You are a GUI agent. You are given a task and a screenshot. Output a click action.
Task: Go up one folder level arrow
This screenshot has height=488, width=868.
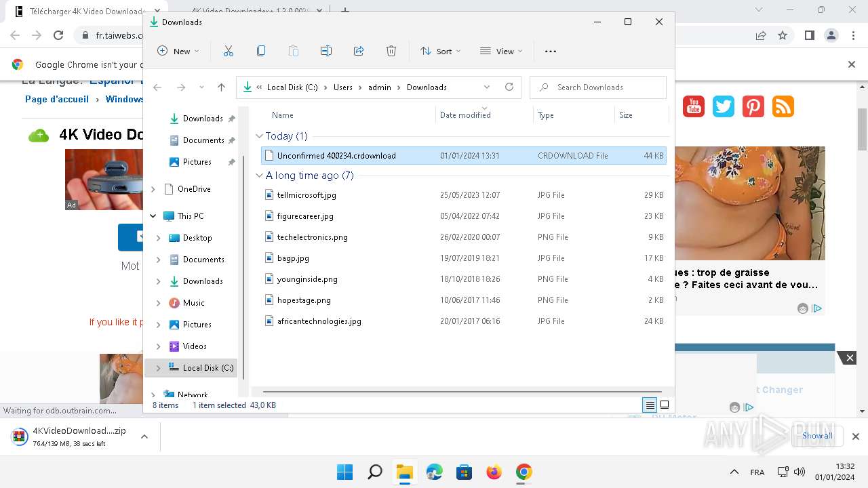pos(221,87)
